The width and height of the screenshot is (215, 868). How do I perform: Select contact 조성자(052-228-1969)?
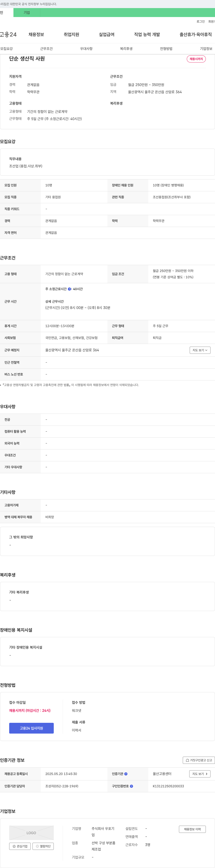[x=62, y=786]
